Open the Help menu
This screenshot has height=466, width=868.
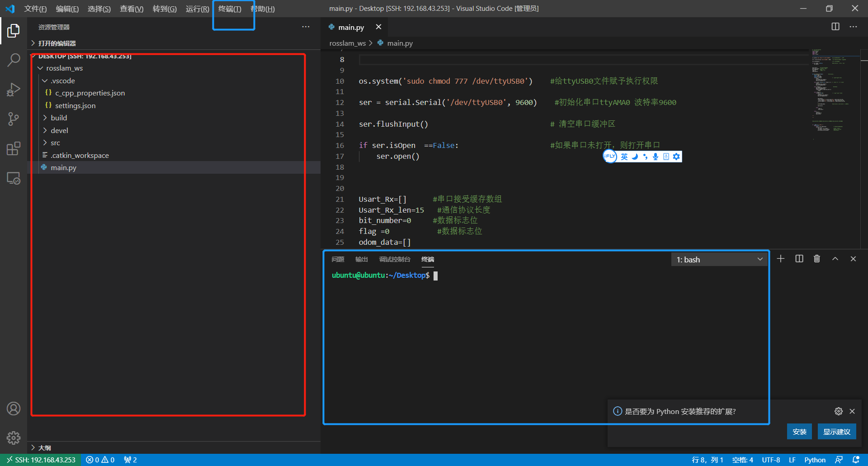click(x=263, y=9)
